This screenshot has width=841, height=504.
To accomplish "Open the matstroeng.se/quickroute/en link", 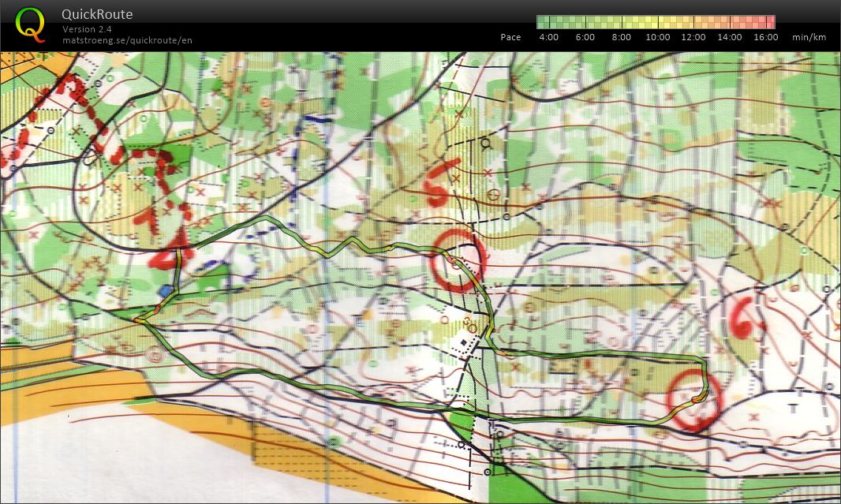I will pos(127,39).
